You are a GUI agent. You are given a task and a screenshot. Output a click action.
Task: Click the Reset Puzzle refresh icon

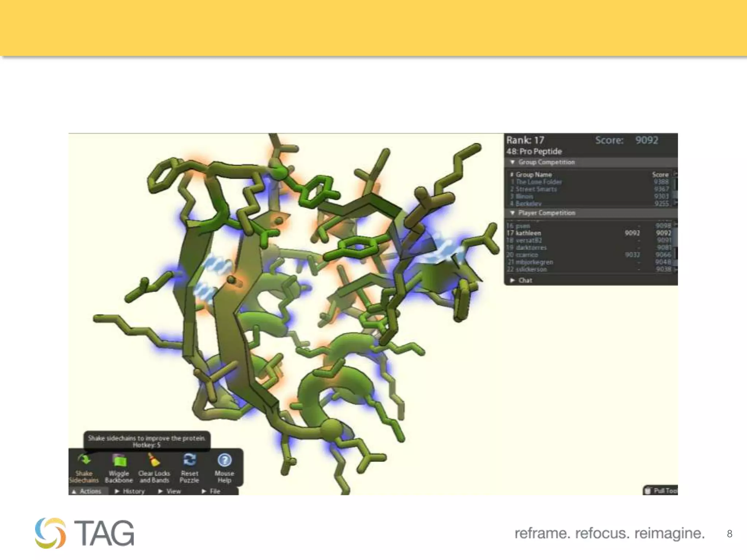click(x=189, y=460)
